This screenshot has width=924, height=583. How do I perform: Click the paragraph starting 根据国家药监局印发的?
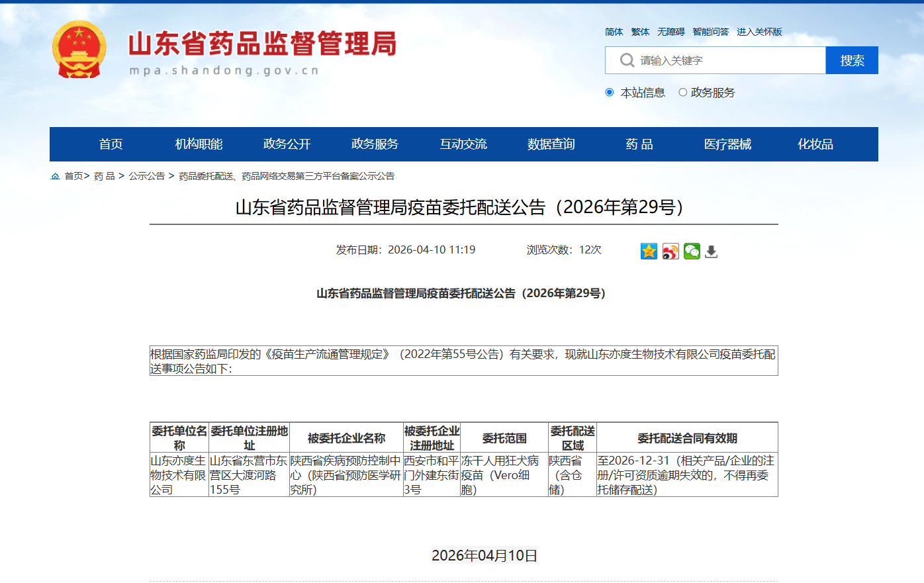tap(463, 361)
